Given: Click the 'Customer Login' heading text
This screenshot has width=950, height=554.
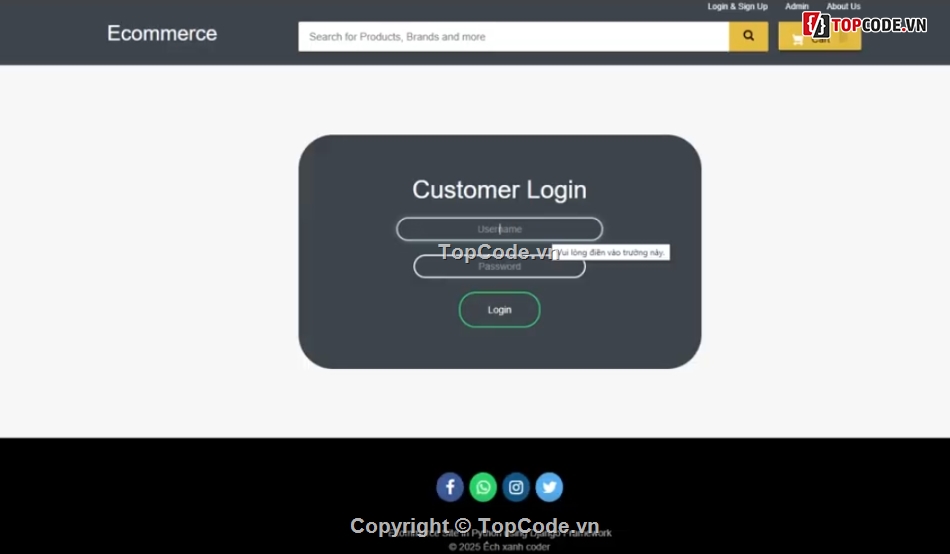Looking at the screenshot, I should [x=499, y=190].
